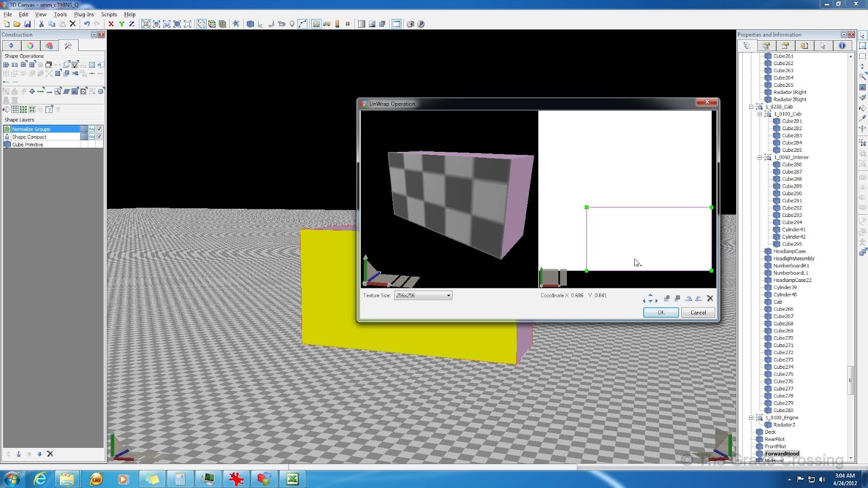Open the Edit menu
Viewport: 868px width, 488px height.
pos(23,15)
